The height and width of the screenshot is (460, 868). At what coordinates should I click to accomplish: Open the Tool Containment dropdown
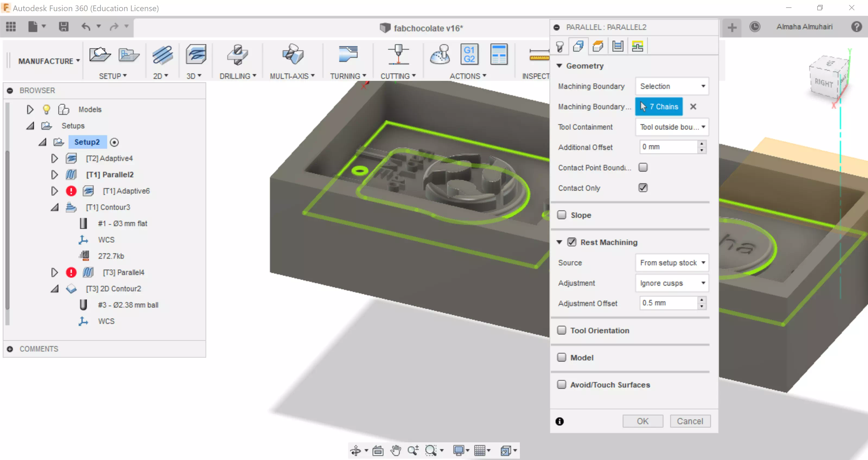point(672,127)
